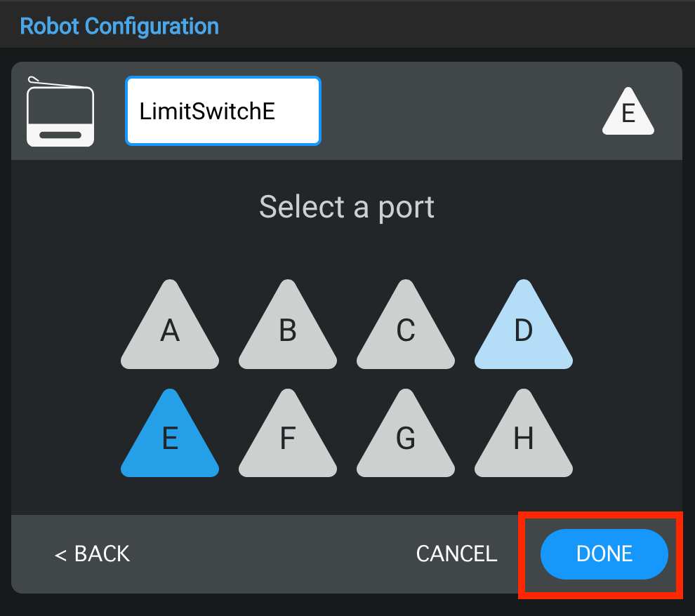Open the Robot Configuration menu heading
Image resolution: width=695 pixels, height=616 pixels.
click(x=119, y=26)
